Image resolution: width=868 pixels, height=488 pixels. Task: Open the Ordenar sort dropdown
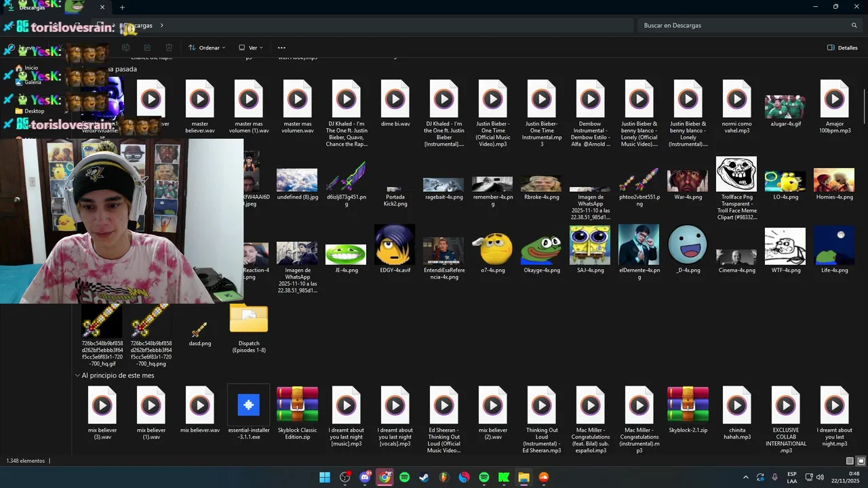point(207,47)
